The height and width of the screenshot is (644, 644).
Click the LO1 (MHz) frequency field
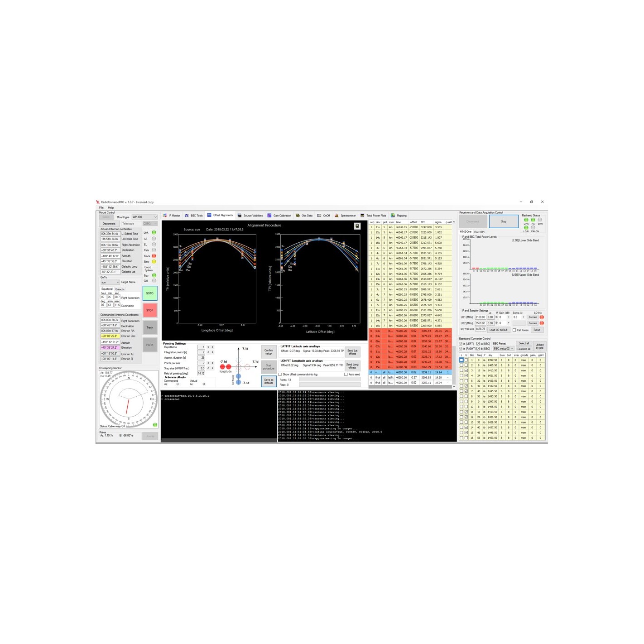tap(481, 317)
